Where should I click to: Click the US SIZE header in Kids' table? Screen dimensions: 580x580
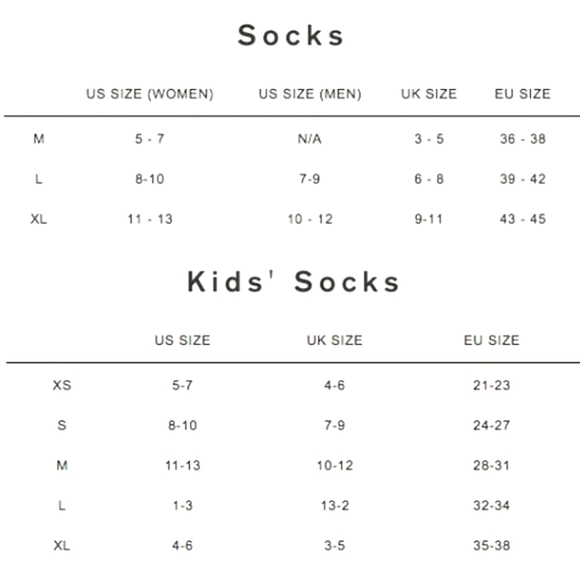coord(182,340)
